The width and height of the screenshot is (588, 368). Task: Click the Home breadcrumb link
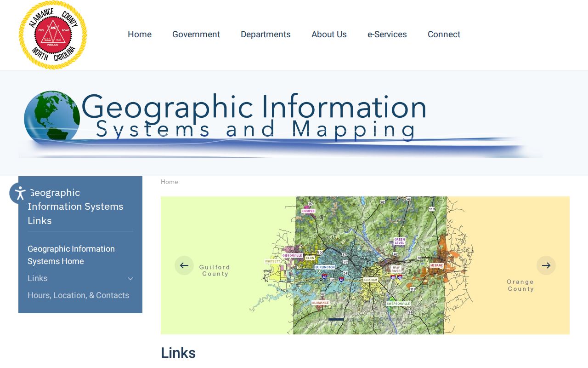tap(169, 182)
